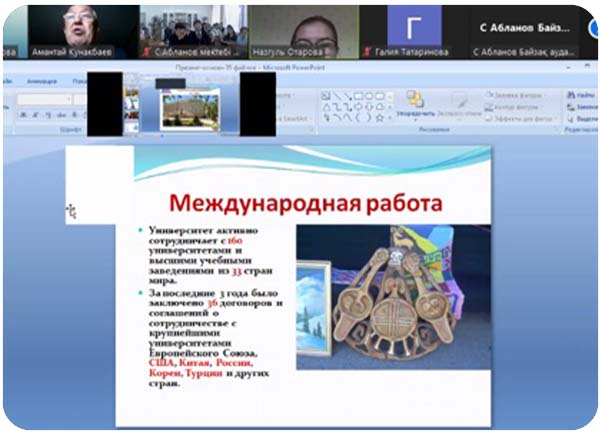Image resolution: width=600 pixels, height=435 pixels.
Task: Click the Найти find button
Action: 581,94
